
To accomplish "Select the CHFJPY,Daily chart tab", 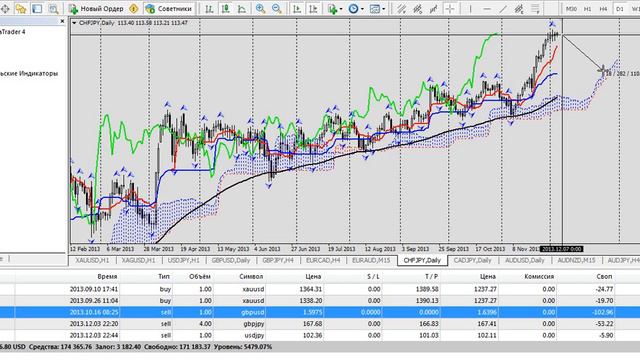I will click(x=422, y=260).
